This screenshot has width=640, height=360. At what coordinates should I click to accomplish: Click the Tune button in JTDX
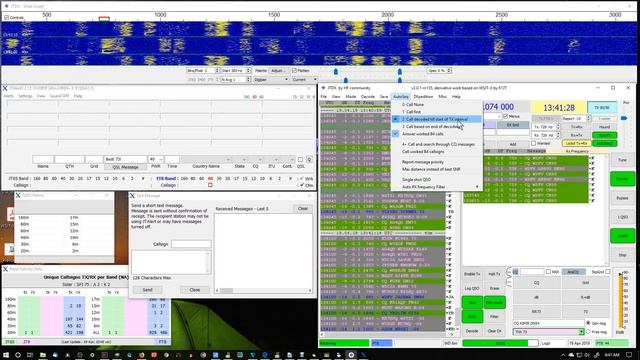pos(622,160)
